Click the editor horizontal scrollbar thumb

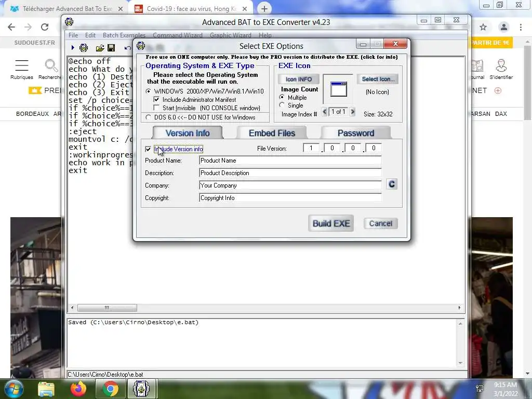click(107, 308)
